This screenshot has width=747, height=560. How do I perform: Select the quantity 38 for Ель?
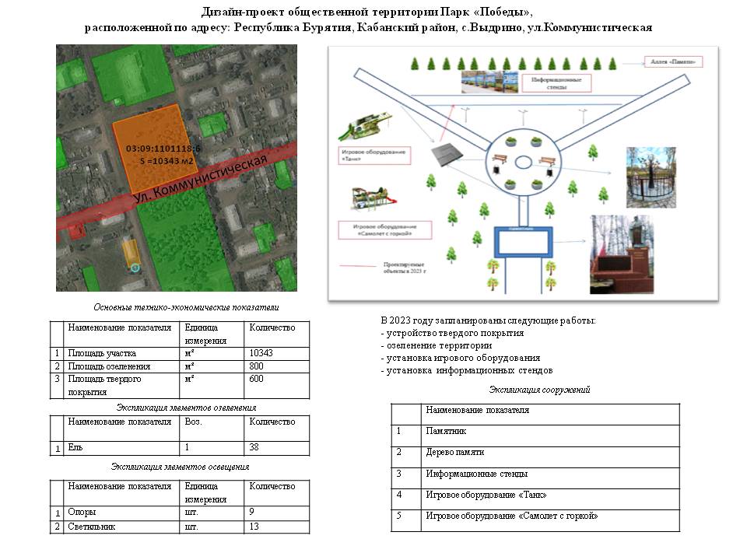click(254, 447)
